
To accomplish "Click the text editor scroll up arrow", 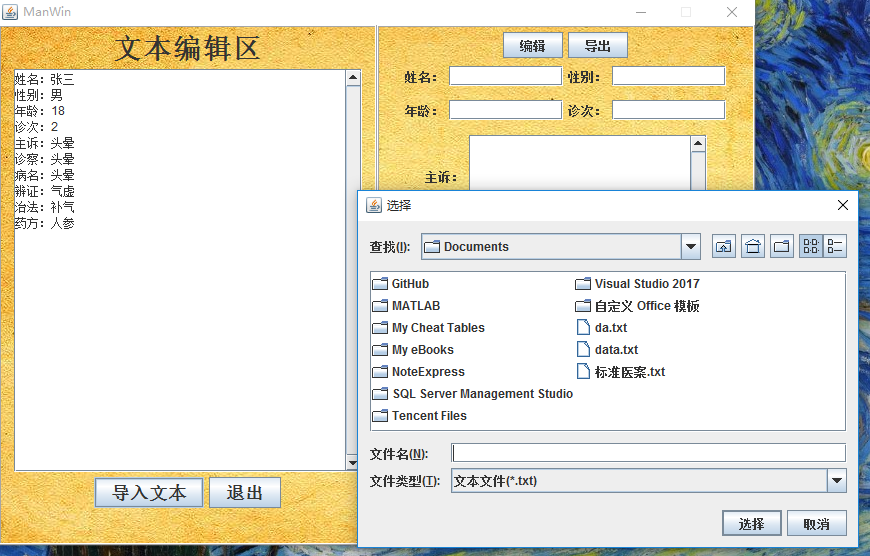I will 353,78.
